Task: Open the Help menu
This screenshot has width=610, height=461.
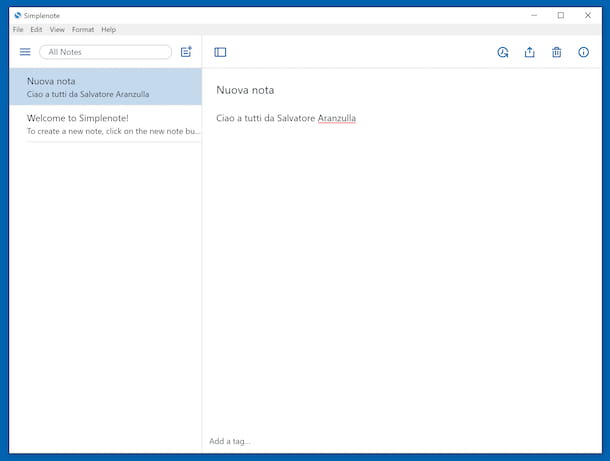Action: [108, 30]
